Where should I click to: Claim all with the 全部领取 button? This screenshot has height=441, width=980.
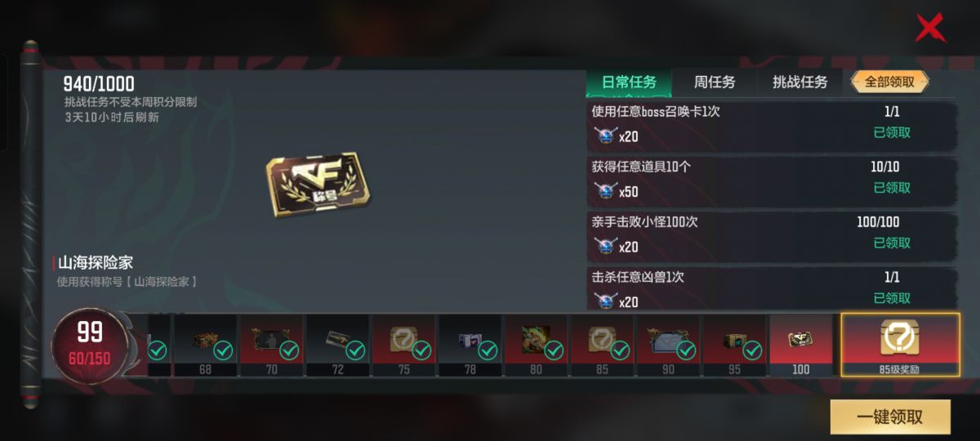pos(890,82)
